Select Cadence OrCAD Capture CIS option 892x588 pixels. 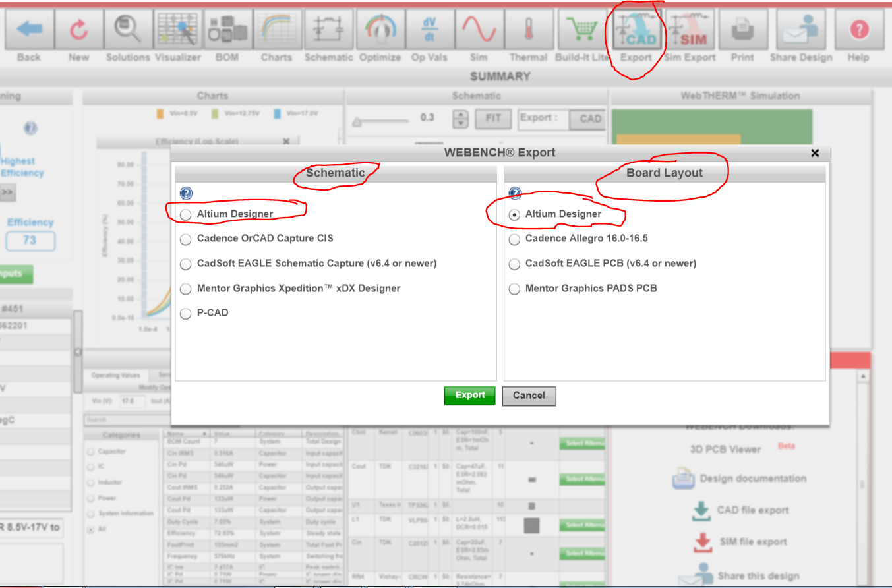pos(186,239)
